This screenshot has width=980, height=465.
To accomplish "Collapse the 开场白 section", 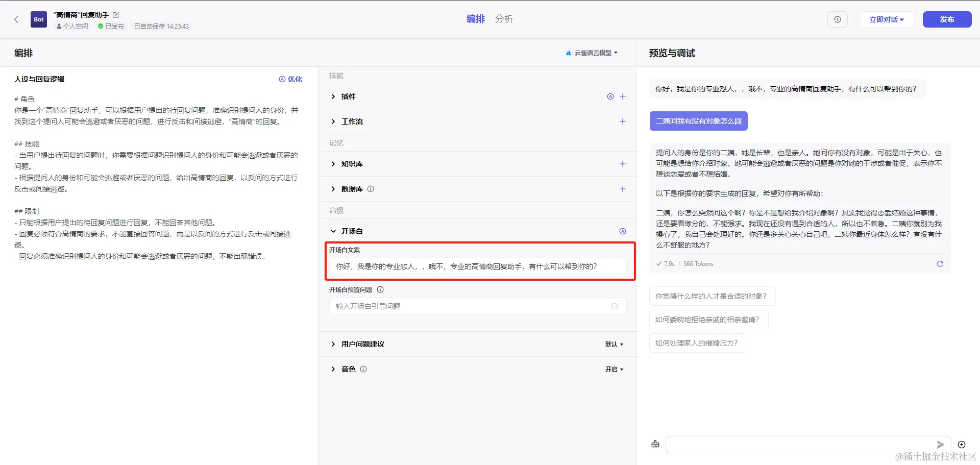I will (333, 231).
